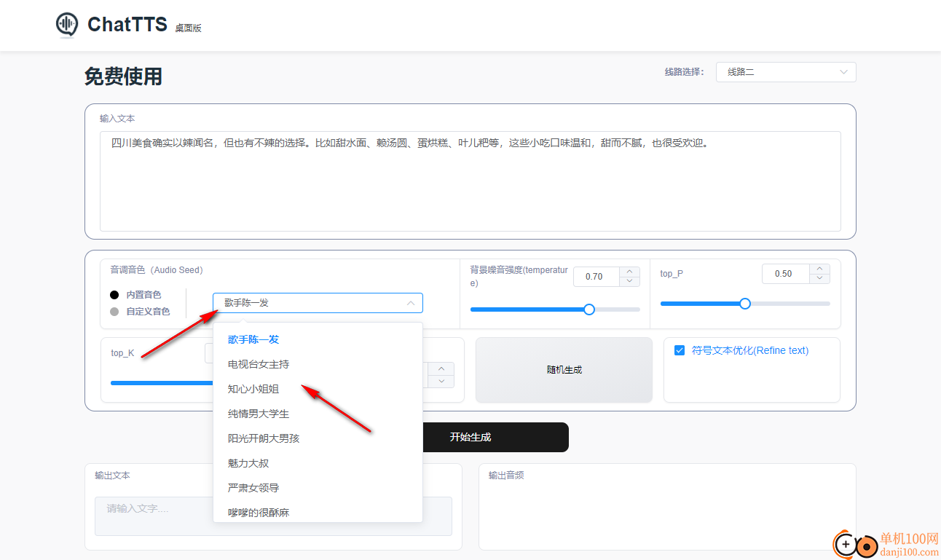Screen dimensions: 941x560
Task: Click the top_P slider handle
Action: pos(745,304)
